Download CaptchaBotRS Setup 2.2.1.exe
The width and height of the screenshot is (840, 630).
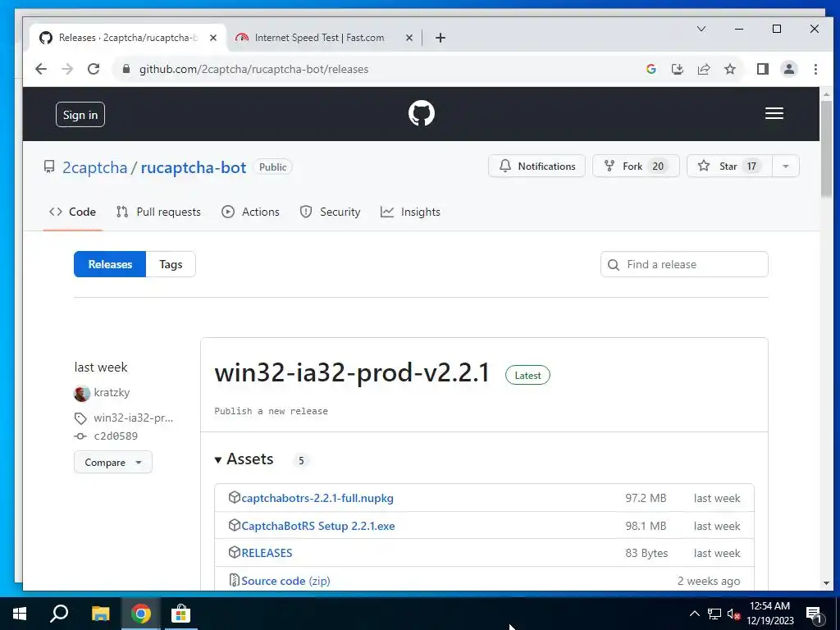[318, 526]
